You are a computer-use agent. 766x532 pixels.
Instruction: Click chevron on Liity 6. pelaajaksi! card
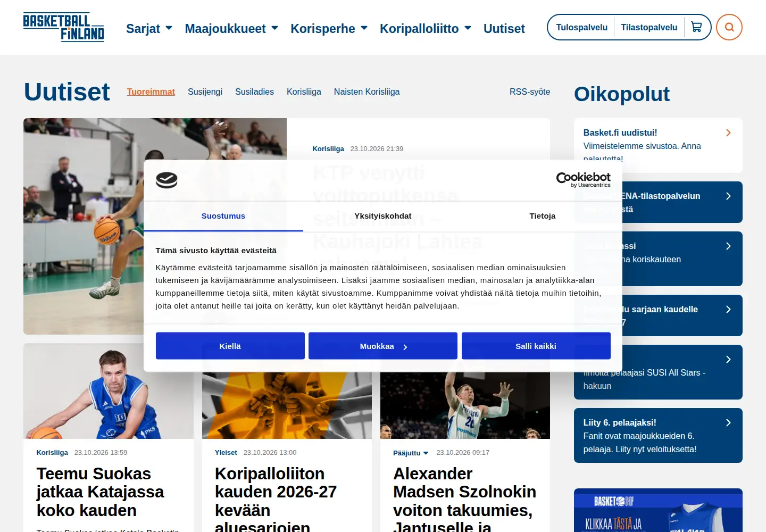[728, 423]
